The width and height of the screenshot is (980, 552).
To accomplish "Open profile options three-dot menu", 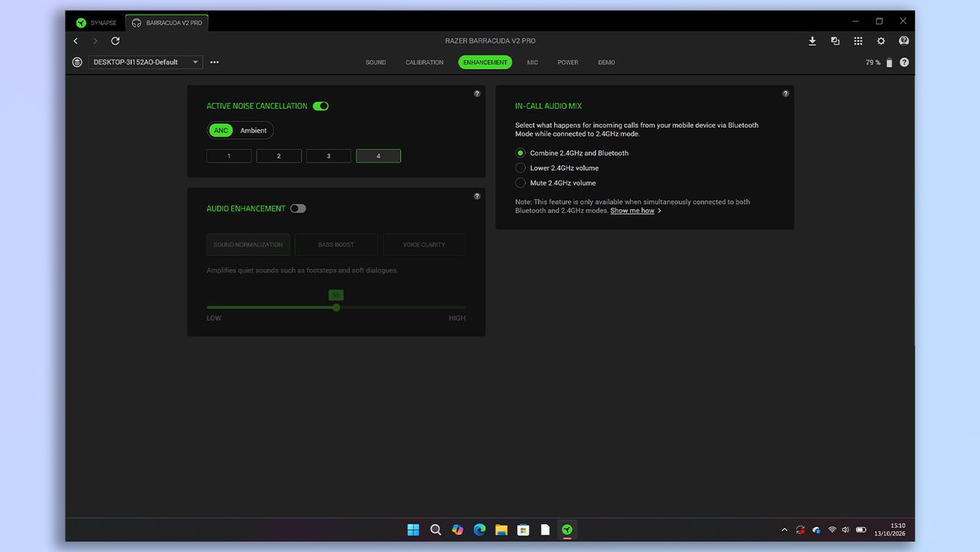I will pos(214,62).
